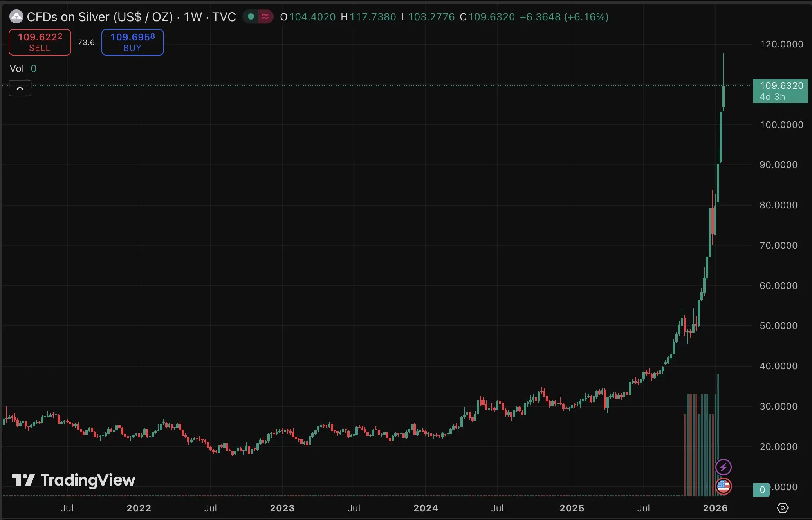Click the Vol indicator label
Image resolution: width=812 pixels, height=520 pixels.
coord(17,69)
